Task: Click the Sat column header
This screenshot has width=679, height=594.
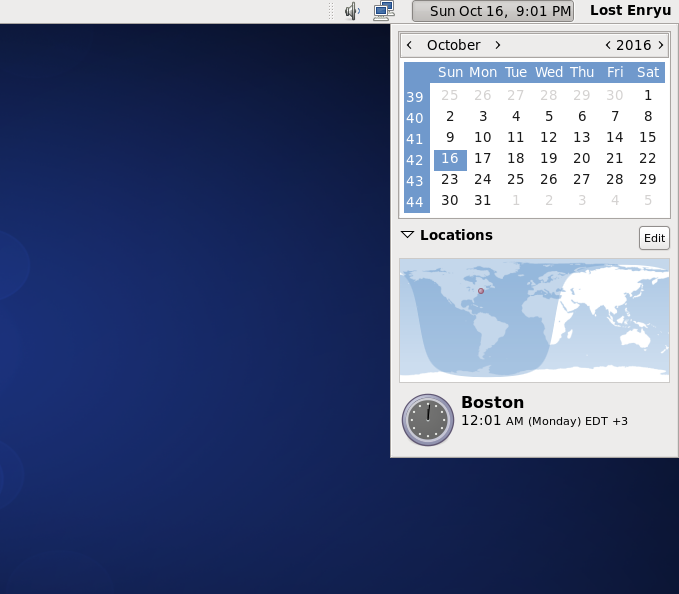Action: pyautogui.click(x=648, y=72)
